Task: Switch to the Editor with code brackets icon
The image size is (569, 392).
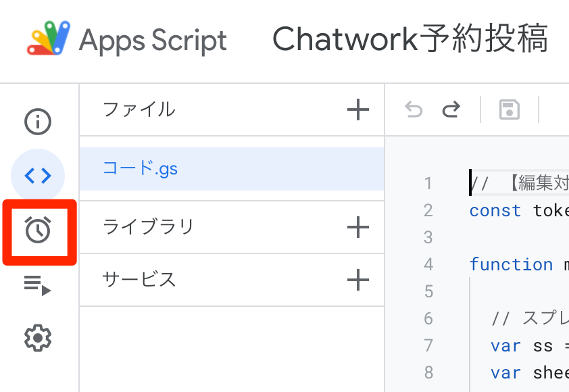Action: tap(38, 176)
